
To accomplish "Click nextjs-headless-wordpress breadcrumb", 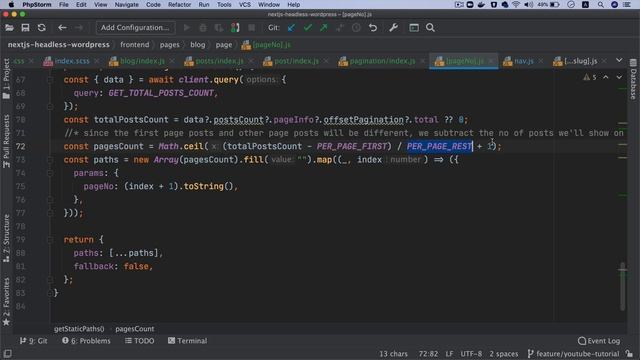I will pos(59,45).
